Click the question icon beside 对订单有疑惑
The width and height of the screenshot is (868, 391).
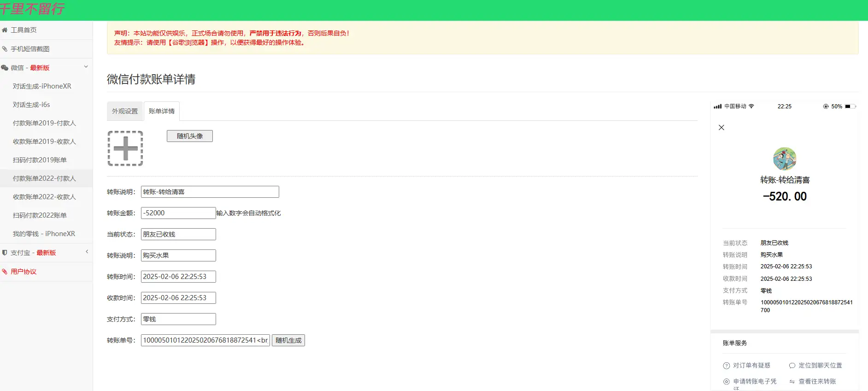[727, 366]
